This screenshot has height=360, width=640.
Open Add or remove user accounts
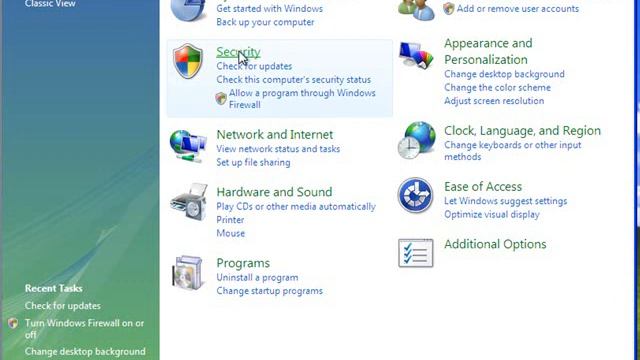point(518,9)
